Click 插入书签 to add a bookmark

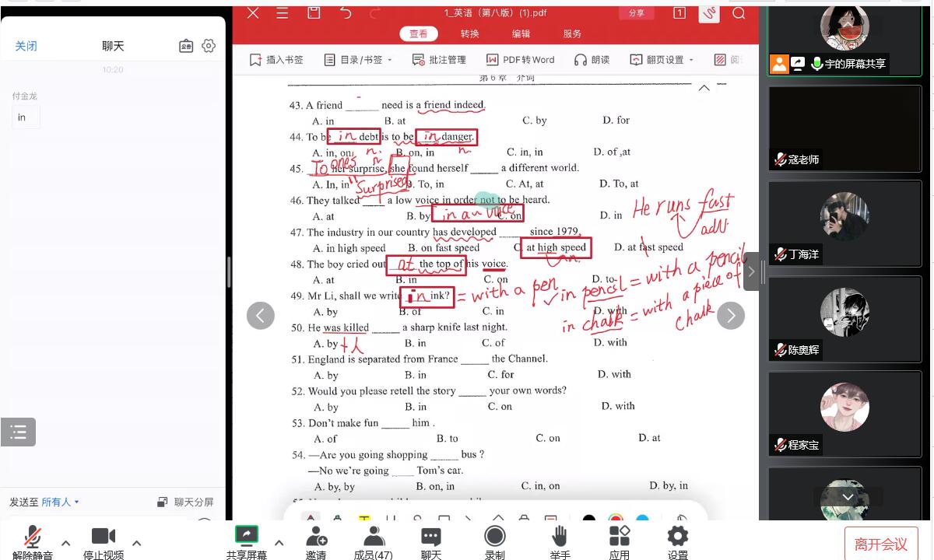[276, 60]
